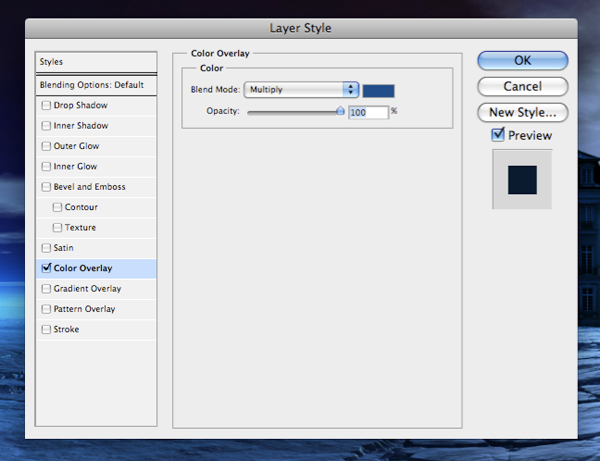Check the Contour option box
This screenshot has height=461, width=600.
click(x=57, y=207)
